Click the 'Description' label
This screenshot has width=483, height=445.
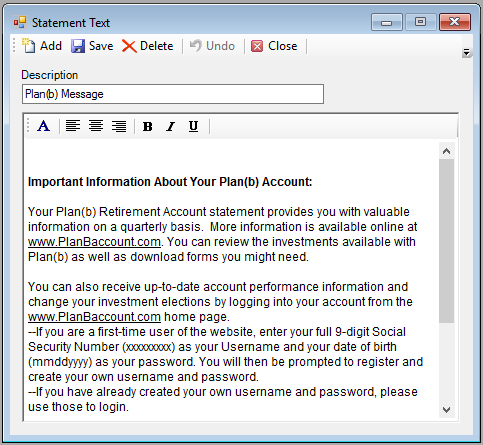tap(50, 75)
